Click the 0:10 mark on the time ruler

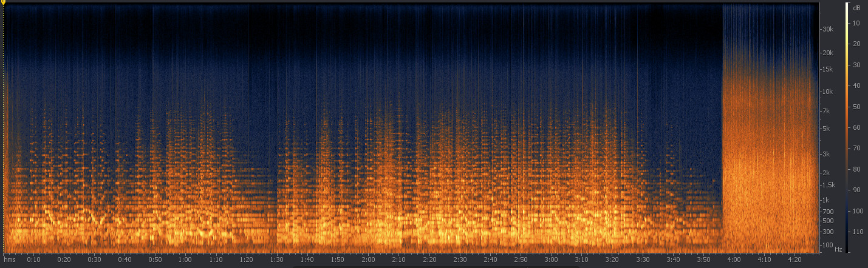point(33,260)
